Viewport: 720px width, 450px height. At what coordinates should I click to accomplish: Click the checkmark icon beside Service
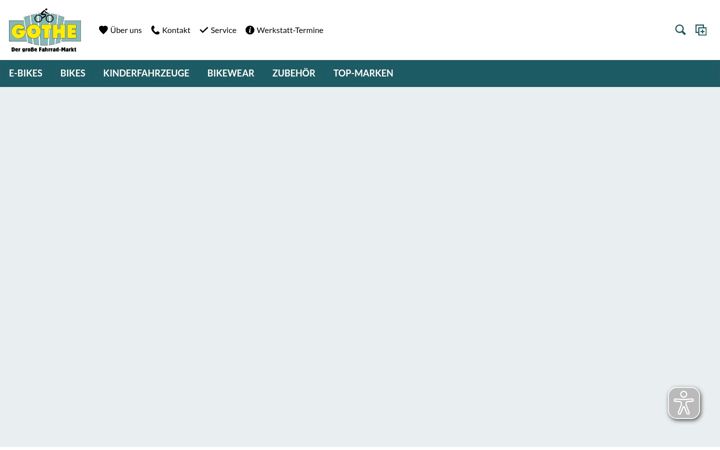(204, 30)
